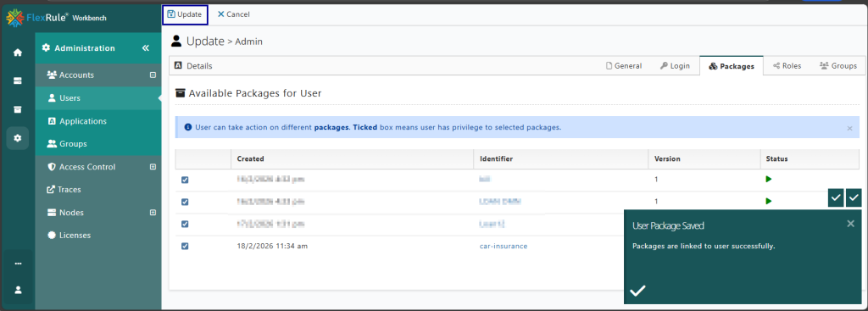This screenshot has height=311, width=868.
Task: Open the LOAN DMN identifier link
Action: point(500,202)
